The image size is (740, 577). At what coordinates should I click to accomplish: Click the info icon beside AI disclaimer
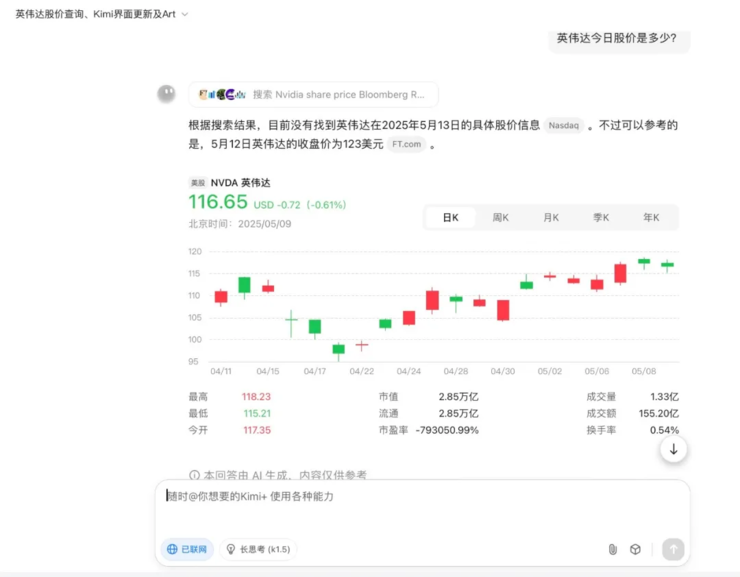194,475
